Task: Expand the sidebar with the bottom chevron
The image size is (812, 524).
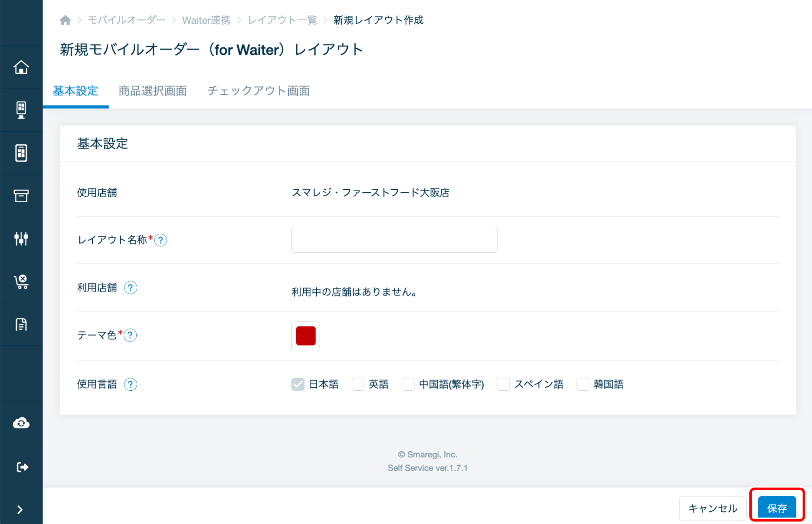Action: 20,509
